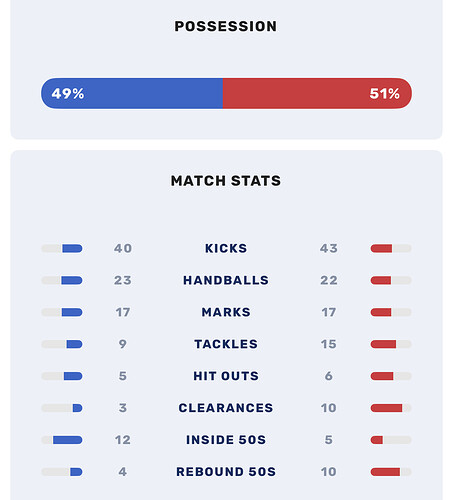Select the POSSESSION heading

226,26
